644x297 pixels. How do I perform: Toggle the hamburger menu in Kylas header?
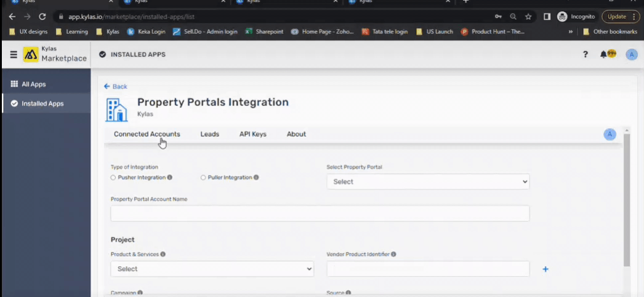(x=14, y=54)
